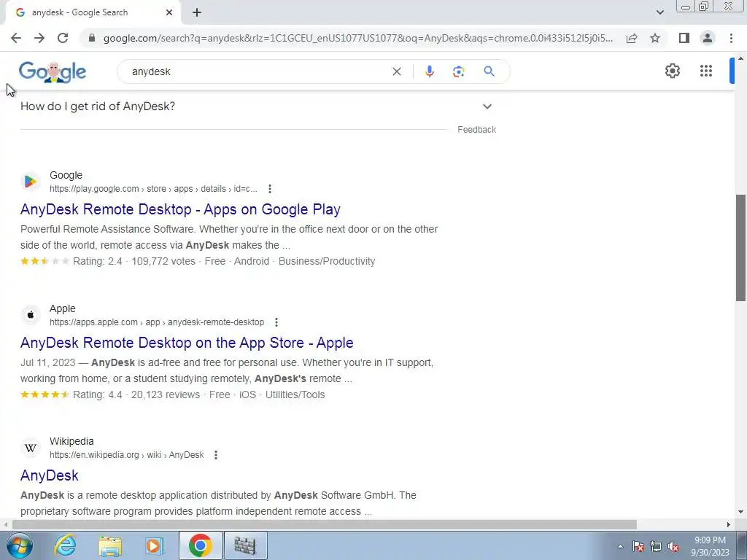Switch to Chrome in the taskbar
Screen dimensions: 747x560
pyautogui.click(x=200, y=545)
